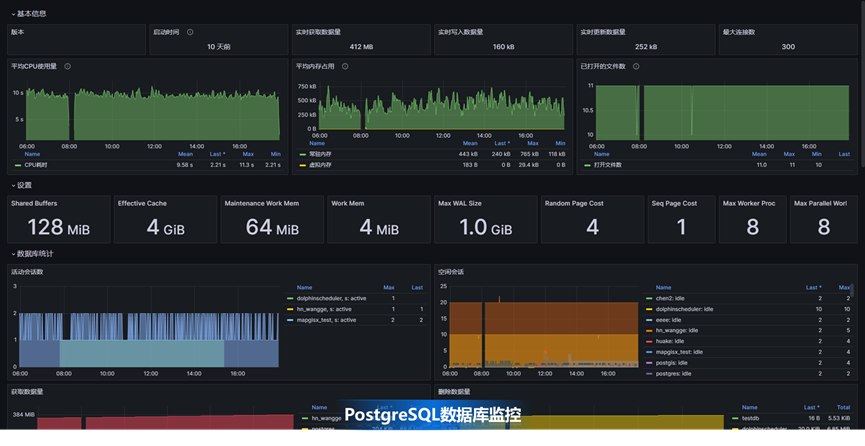Open the 活动会话数 panel title menu
865x446 pixels.
click(27, 272)
